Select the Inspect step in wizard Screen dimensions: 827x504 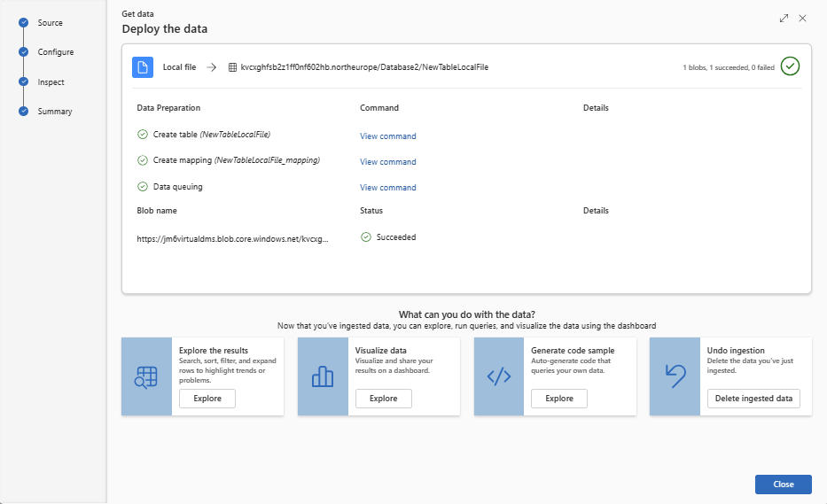(x=51, y=82)
